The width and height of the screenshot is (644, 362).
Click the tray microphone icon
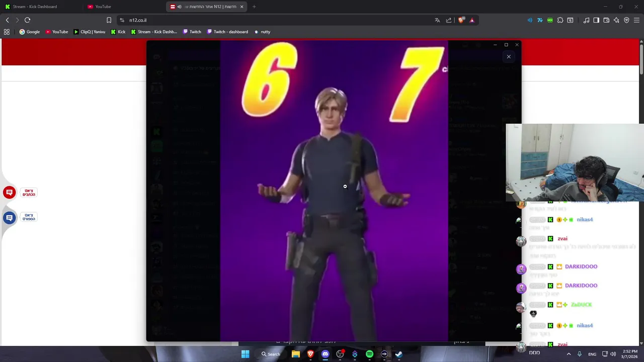(x=580, y=354)
